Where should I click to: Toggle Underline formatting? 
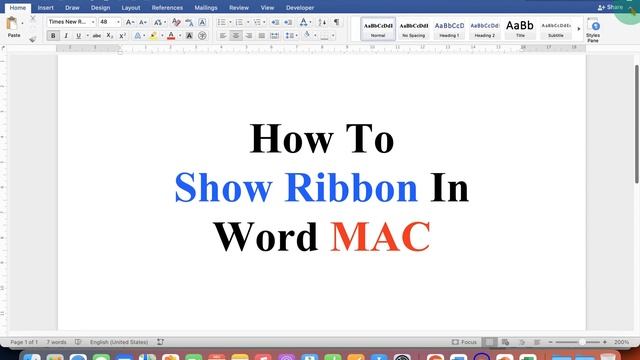(78, 36)
